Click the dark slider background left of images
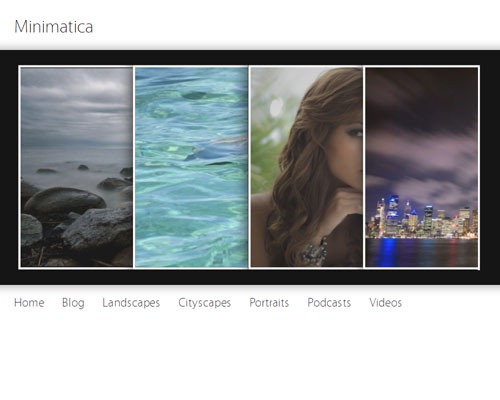The height and width of the screenshot is (400, 500). 9,167
